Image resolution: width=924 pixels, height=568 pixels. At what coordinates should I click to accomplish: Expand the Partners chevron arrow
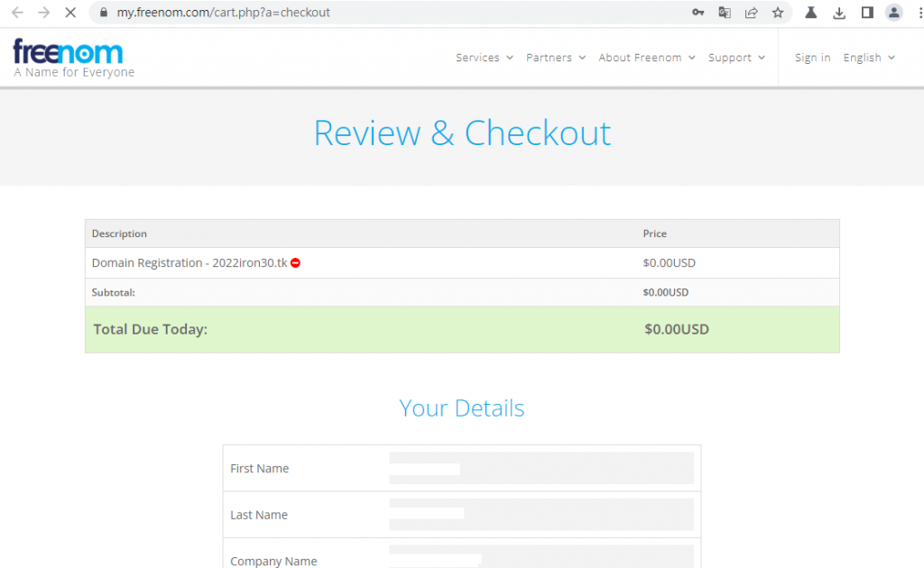click(582, 58)
